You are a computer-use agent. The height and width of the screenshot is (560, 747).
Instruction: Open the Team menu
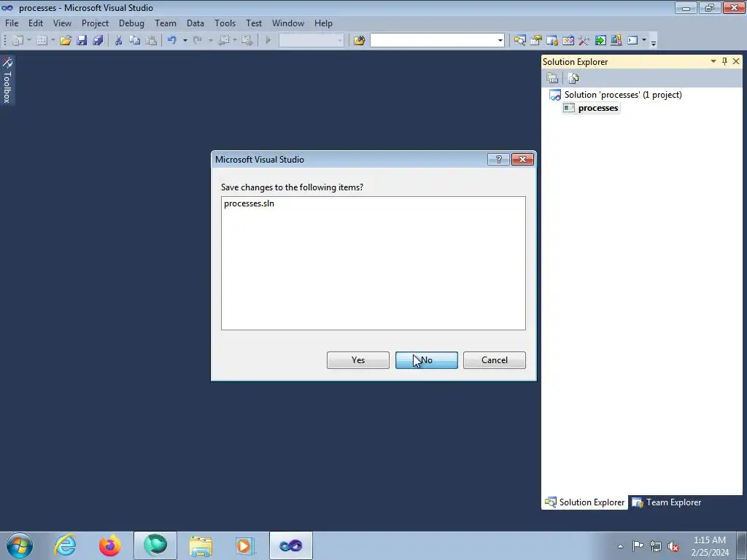[x=166, y=23]
